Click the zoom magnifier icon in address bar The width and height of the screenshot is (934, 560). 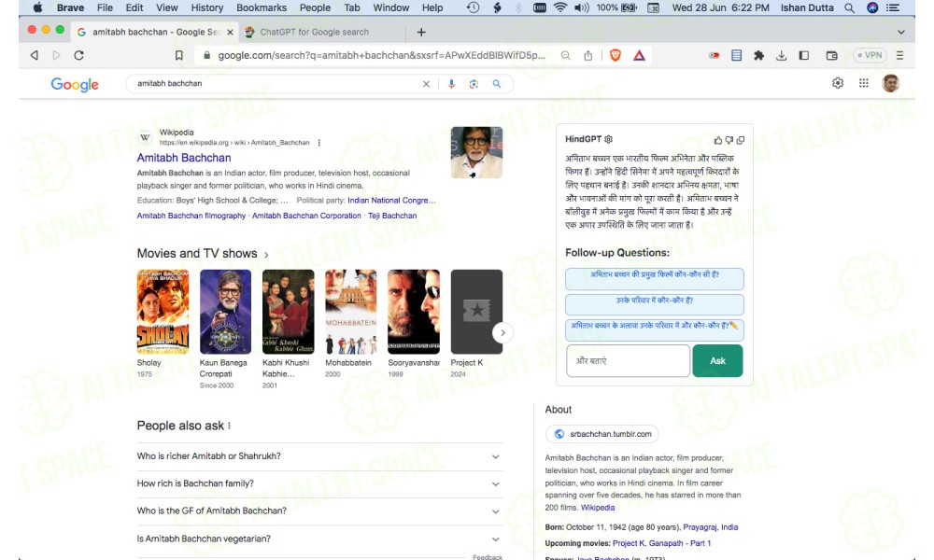(565, 55)
